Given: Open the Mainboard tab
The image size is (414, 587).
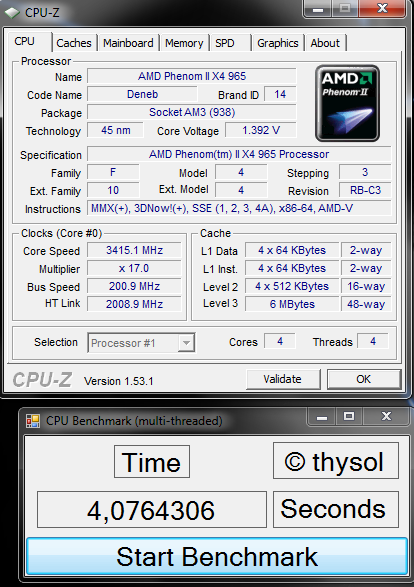Looking at the screenshot, I should (128, 43).
